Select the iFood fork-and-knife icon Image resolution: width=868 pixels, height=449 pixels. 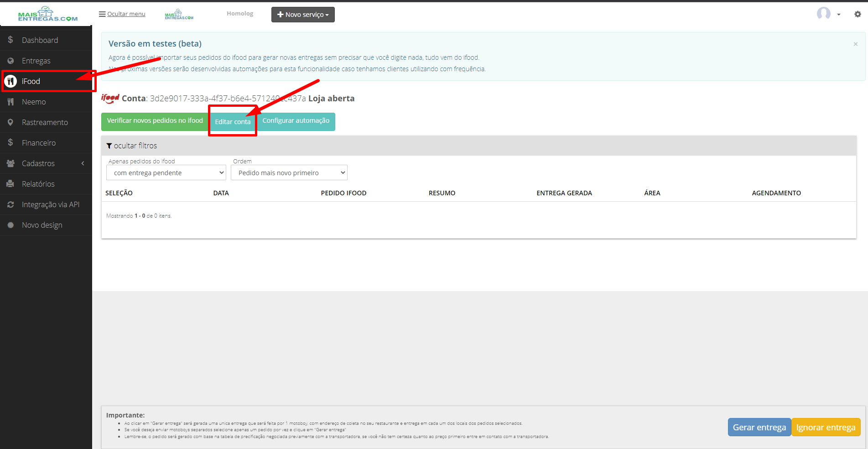[x=10, y=81]
